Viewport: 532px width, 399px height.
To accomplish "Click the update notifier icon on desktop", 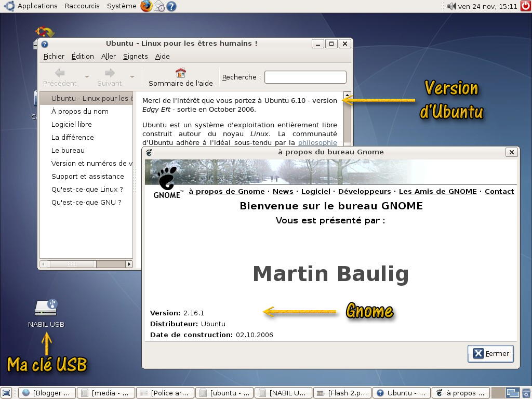I will (45, 32).
